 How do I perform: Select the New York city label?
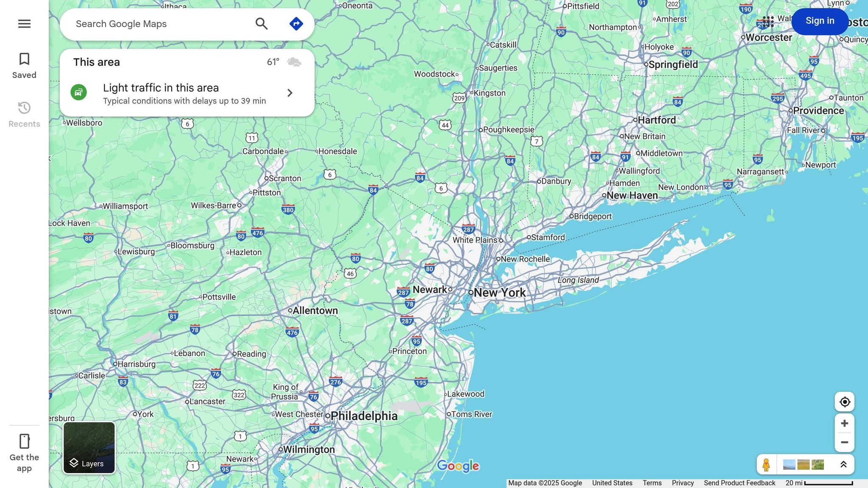coord(500,292)
